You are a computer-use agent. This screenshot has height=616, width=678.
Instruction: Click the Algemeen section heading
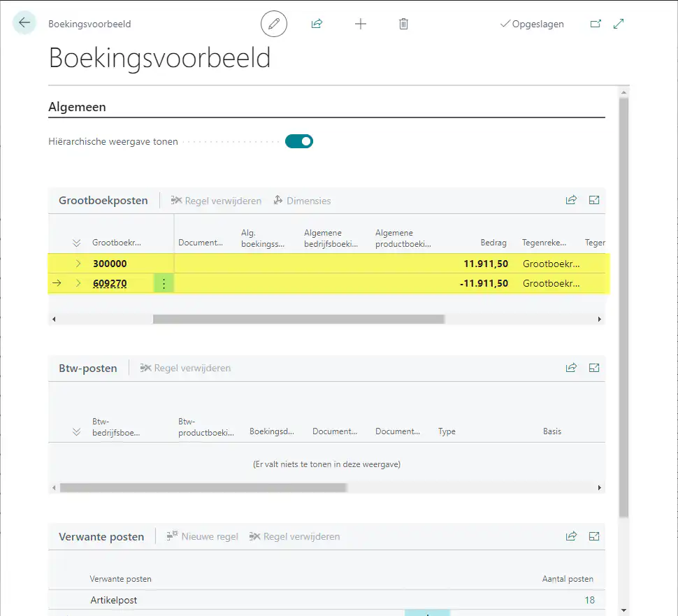point(77,107)
